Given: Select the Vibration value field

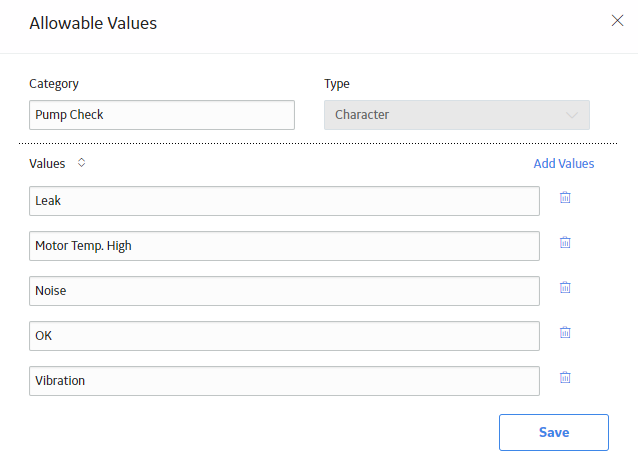Looking at the screenshot, I should pos(284,381).
